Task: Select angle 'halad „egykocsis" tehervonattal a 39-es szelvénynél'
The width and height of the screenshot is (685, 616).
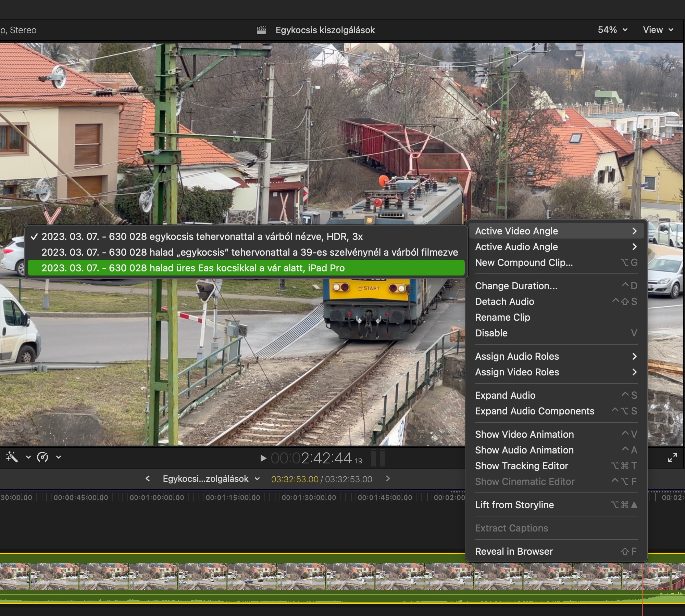Action: [246, 252]
